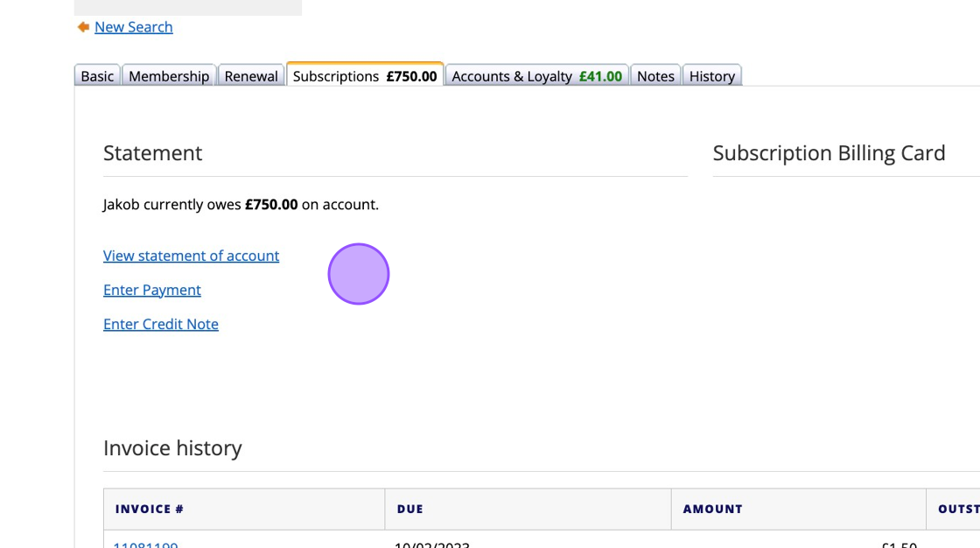Click the bold £750.00 owed amount in the statement
This screenshot has height=548, width=980.
point(271,205)
